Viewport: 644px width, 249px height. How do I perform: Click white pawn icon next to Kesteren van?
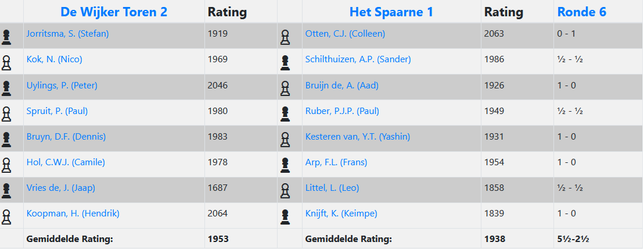click(285, 140)
